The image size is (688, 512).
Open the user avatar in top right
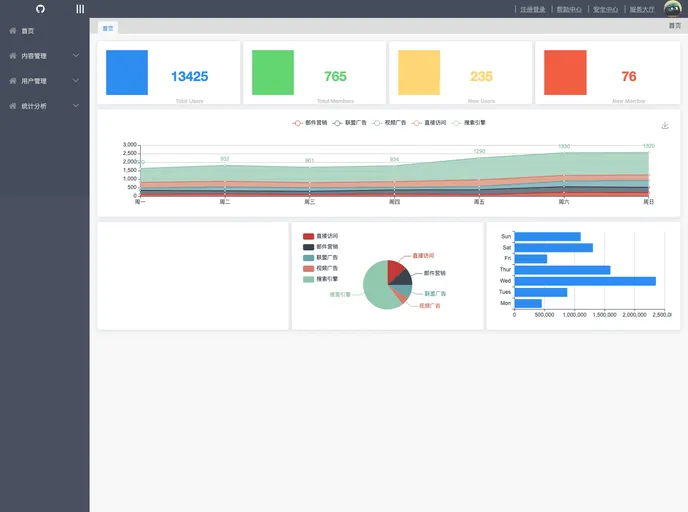(673, 9)
